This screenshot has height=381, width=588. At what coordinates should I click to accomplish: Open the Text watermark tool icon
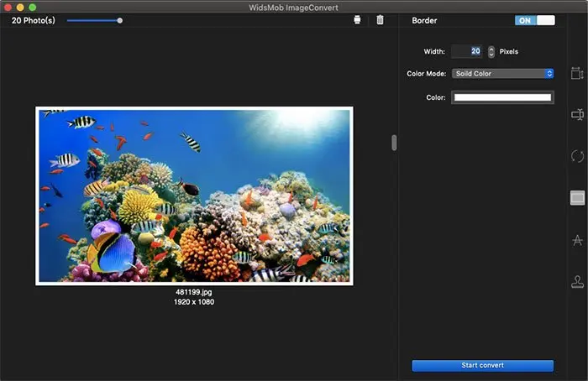pyautogui.click(x=577, y=240)
